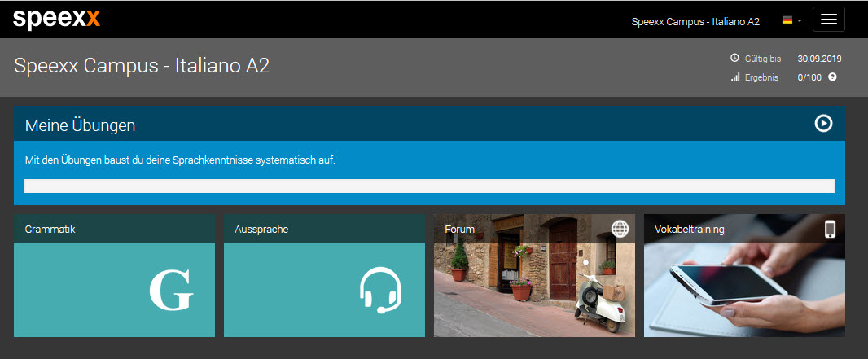This screenshot has width=868, height=359.
Task: Click the Gültig bis label
Action: tap(763, 58)
